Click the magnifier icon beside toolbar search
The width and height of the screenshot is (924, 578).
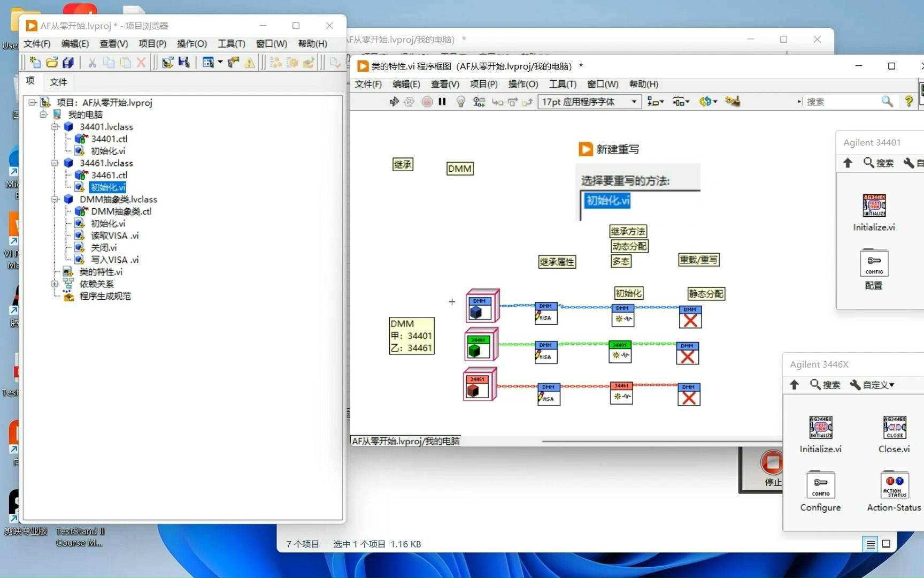887,102
